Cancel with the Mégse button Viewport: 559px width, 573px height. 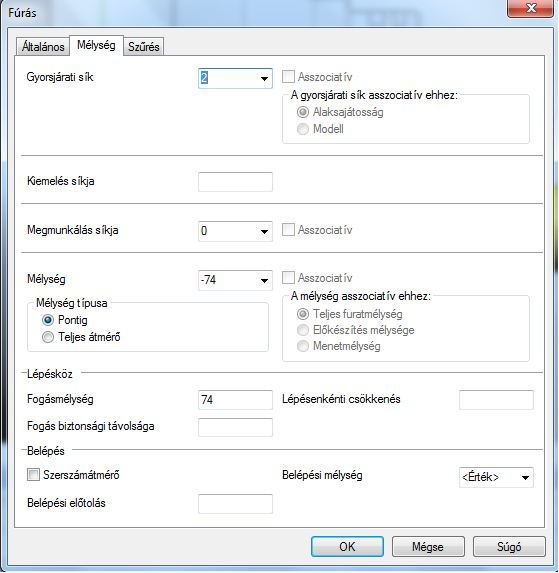[x=428, y=546]
